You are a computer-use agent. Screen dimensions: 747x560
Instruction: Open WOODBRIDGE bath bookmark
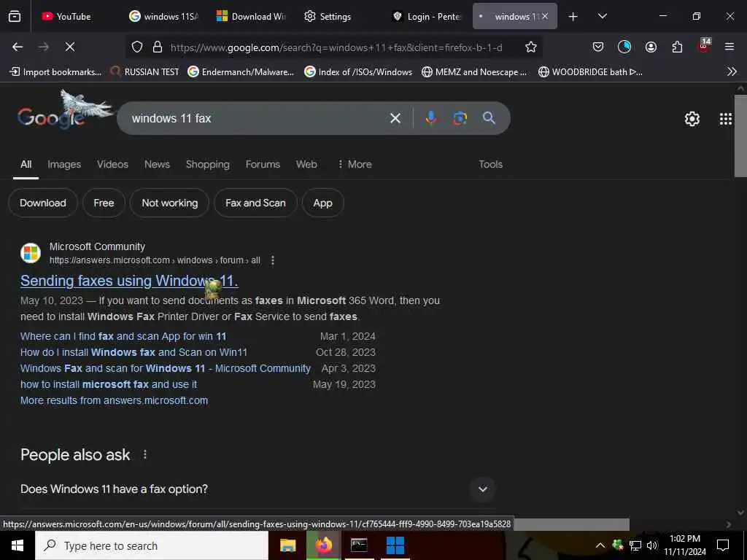click(590, 72)
